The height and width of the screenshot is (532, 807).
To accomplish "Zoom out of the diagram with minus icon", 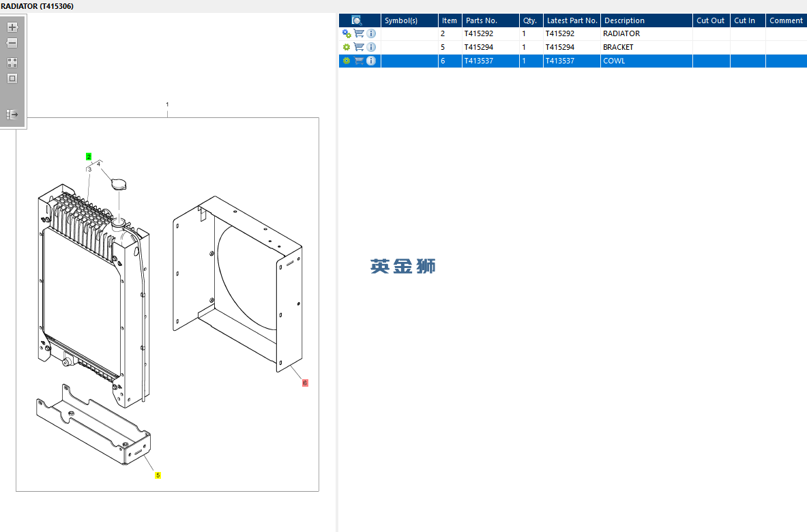I will [x=12, y=43].
